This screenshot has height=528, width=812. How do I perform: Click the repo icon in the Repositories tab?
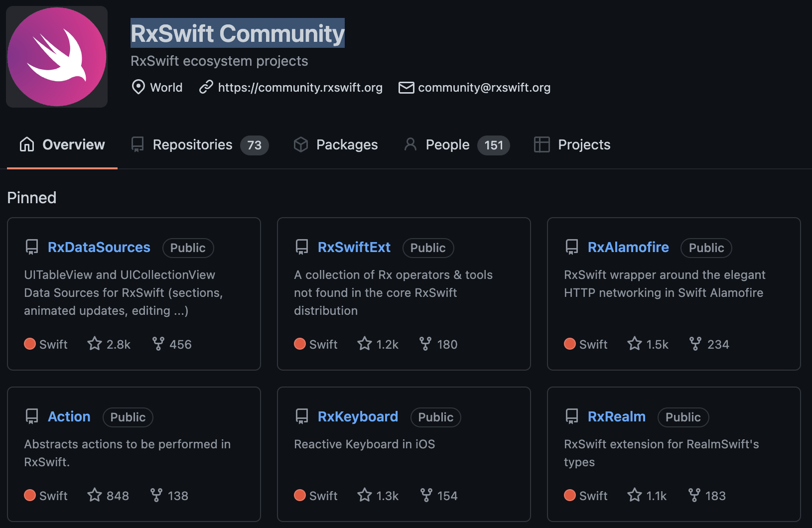pos(137,144)
